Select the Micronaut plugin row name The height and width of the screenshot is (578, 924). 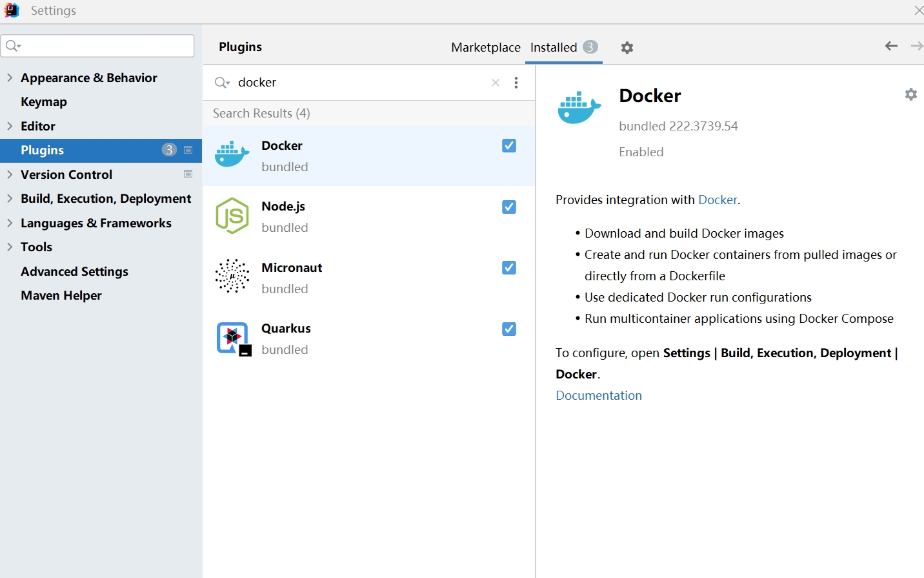coord(292,267)
